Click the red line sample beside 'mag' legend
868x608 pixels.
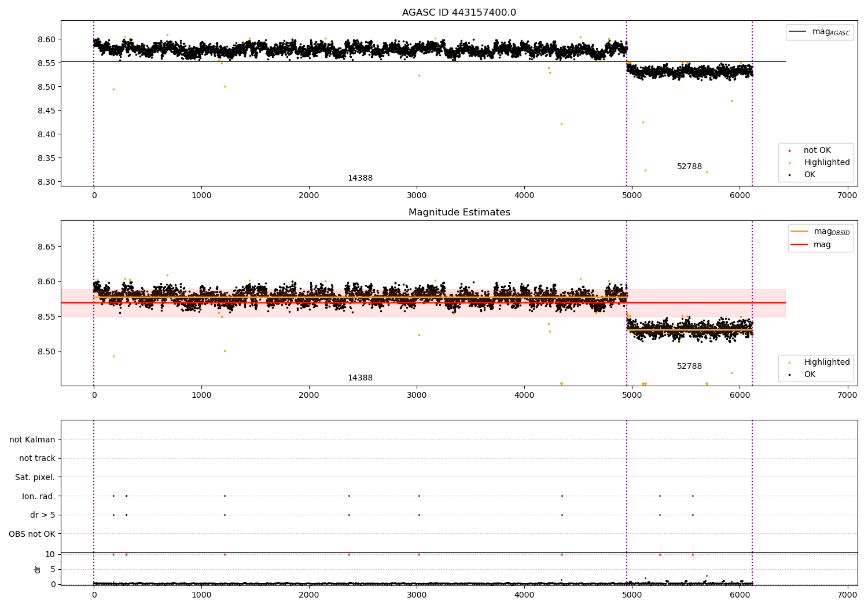[800, 244]
